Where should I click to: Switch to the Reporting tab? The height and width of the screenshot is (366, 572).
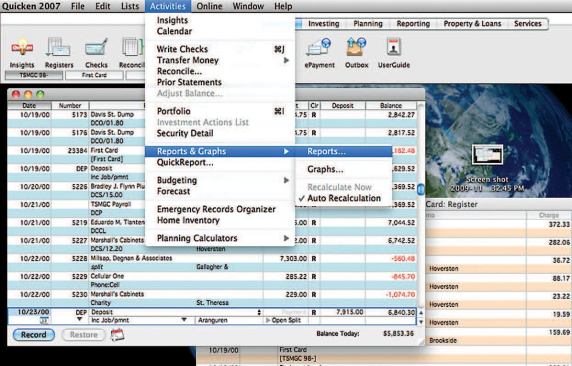[413, 24]
